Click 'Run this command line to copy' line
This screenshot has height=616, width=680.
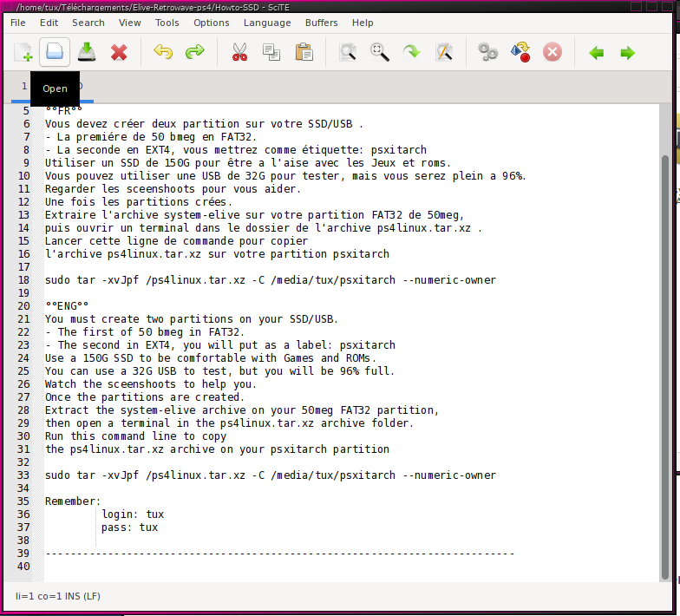[x=135, y=436]
